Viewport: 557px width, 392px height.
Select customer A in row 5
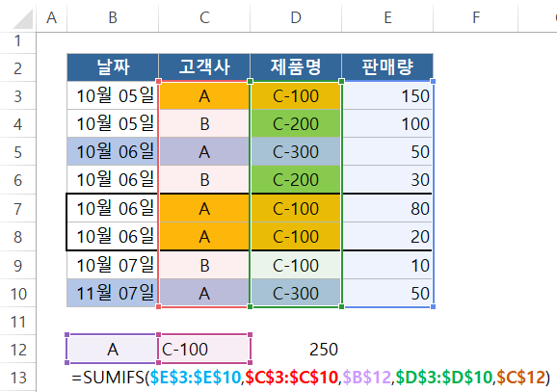coord(204,151)
